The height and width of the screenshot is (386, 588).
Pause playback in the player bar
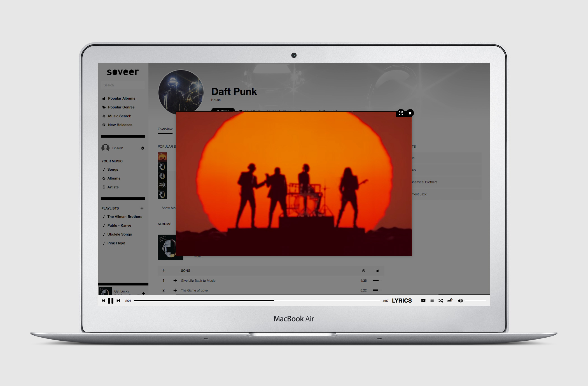[111, 301]
